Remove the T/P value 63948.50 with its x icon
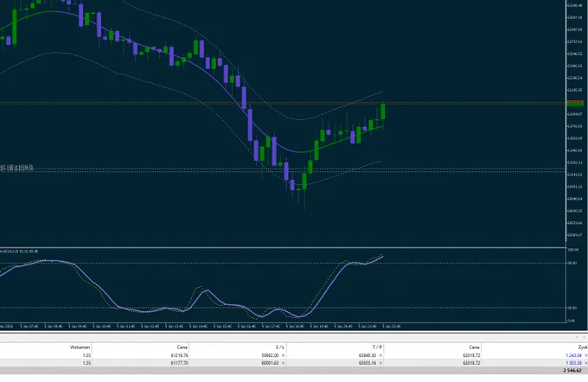 coord(380,355)
